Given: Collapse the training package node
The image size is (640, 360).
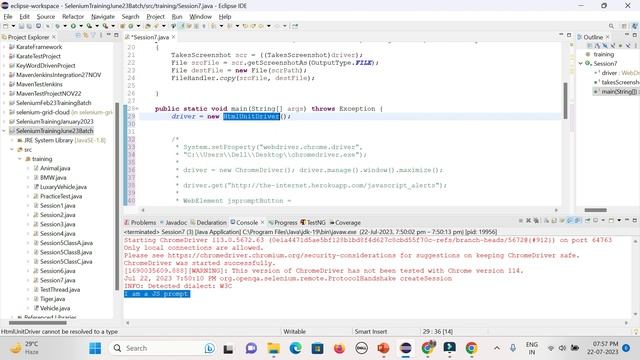Looking at the screenshot, I should [x=20, y=159].
